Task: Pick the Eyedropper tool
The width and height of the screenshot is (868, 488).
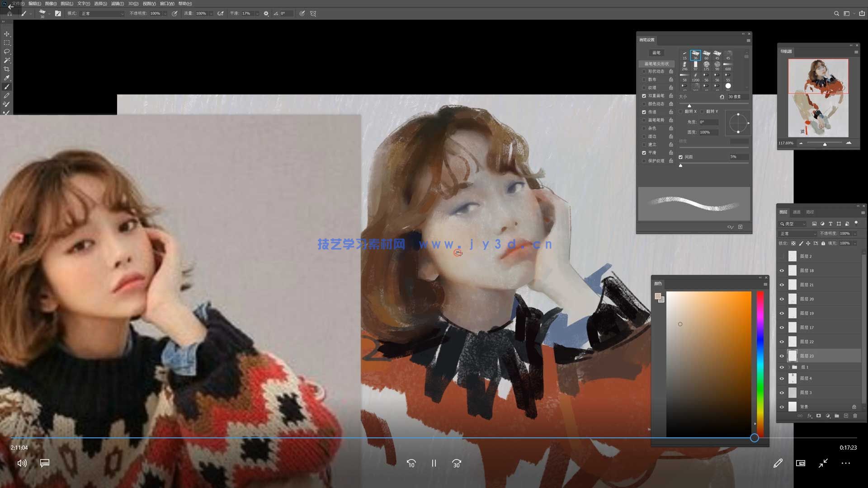Action: 7,78
